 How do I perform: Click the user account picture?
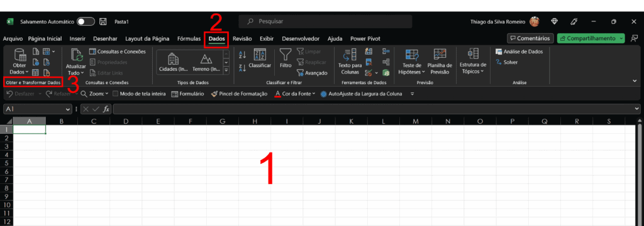point(535,21)
